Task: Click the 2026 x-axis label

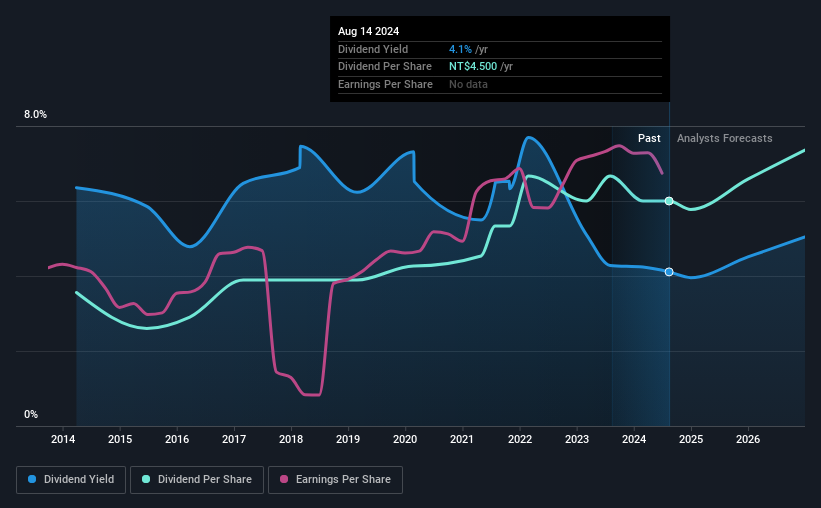Action: 748,439
